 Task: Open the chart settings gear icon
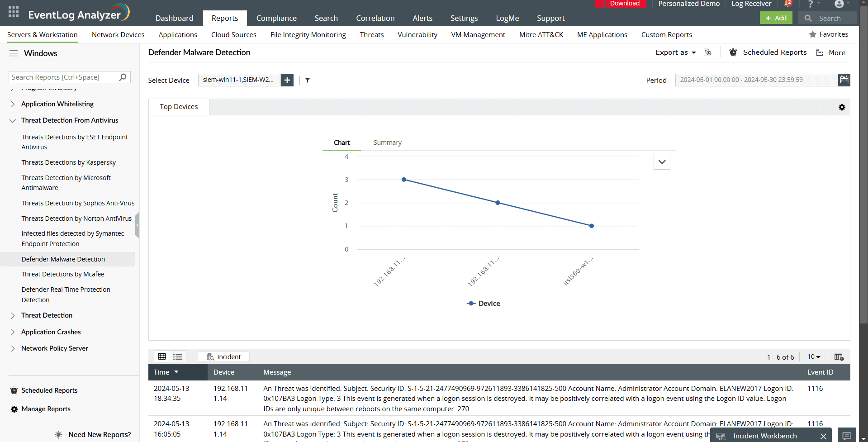[x=842, y=107]
